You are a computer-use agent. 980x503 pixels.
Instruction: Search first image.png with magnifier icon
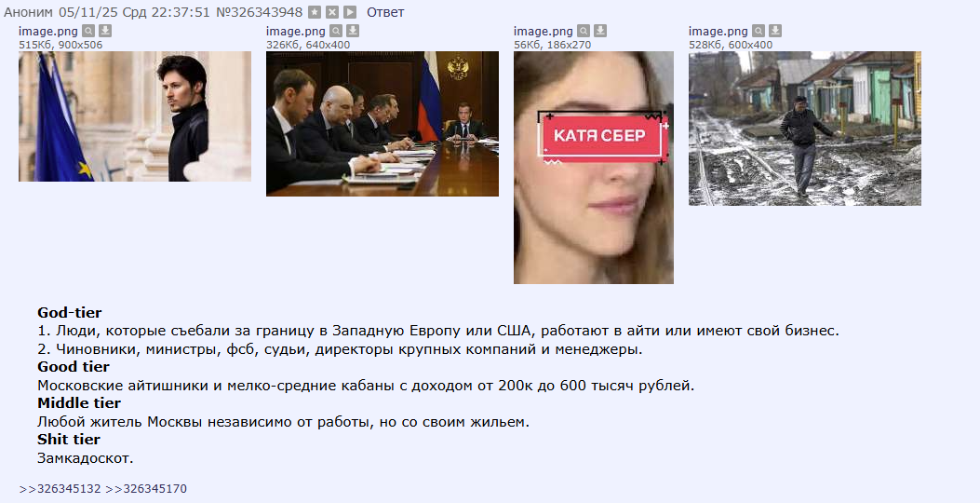click(x=88, y=31)
